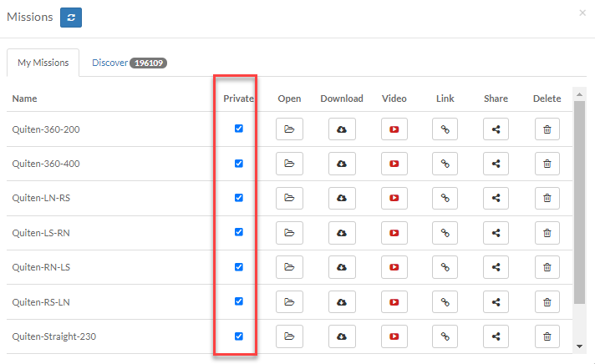Switch to the Discover tab

(129, 63)
